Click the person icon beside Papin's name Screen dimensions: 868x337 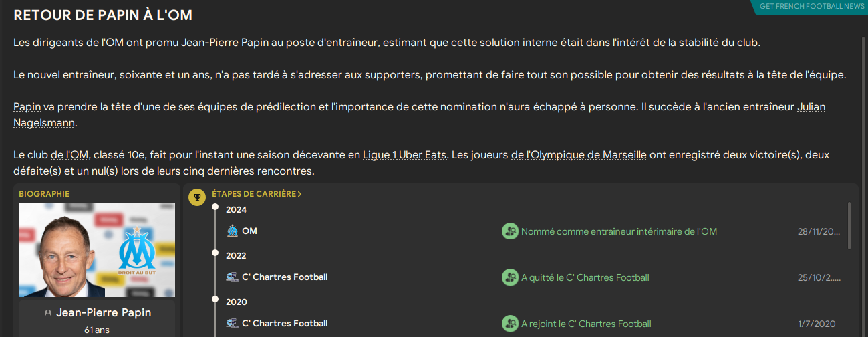[47, 313]
